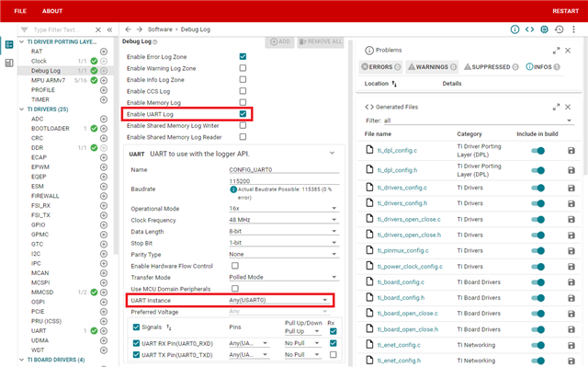
Task: Add a UART instance with plus icon
Action: pos(104,331)
